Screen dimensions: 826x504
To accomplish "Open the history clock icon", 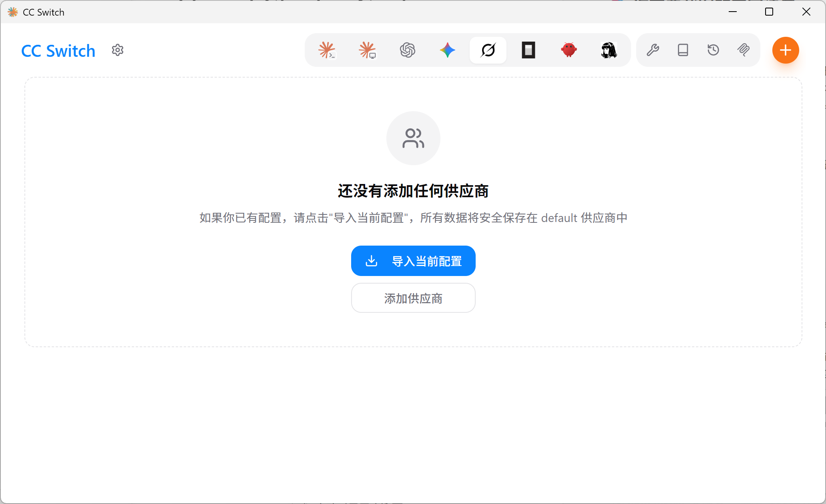I will (713, 50).
